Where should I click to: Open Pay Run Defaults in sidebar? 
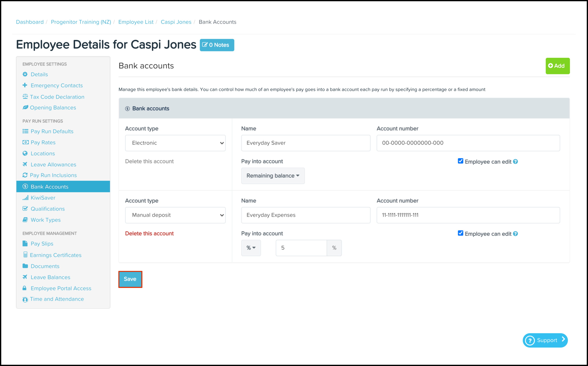coord(52,131)
